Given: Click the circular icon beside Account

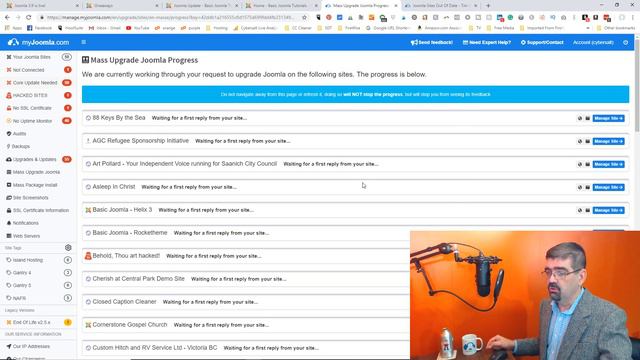Looking at the screenshot, I should (626, 42).
